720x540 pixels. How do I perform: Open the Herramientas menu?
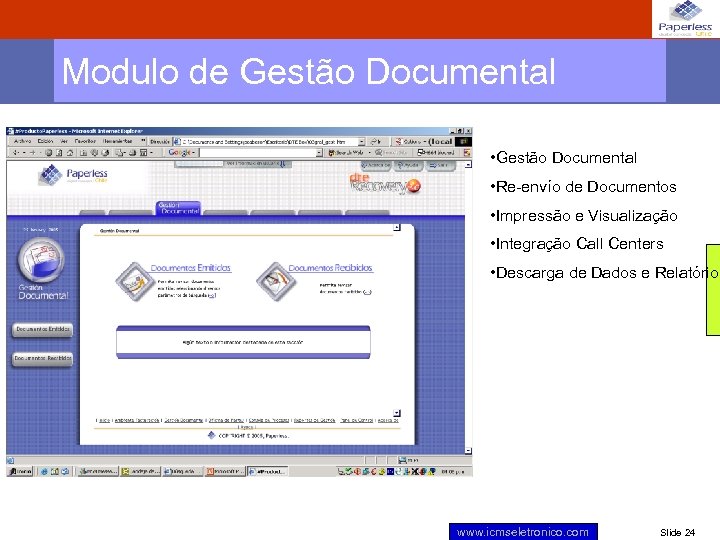[118, 141]
